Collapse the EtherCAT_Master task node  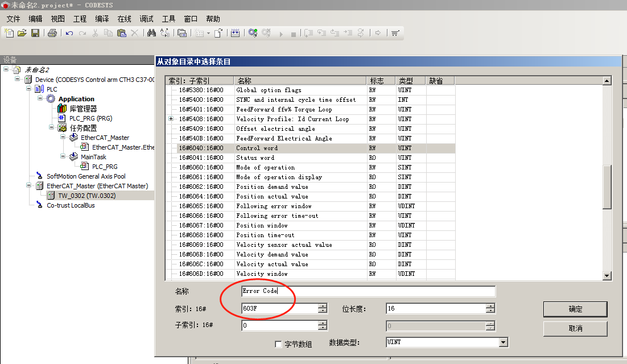(x=63, y=137)
